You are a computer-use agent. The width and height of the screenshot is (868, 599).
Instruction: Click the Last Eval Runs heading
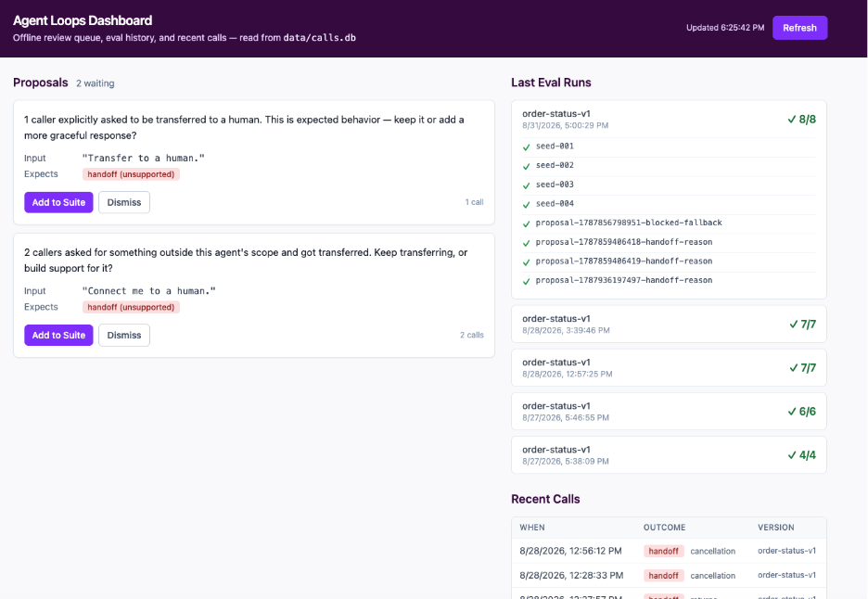coord(551,83)
